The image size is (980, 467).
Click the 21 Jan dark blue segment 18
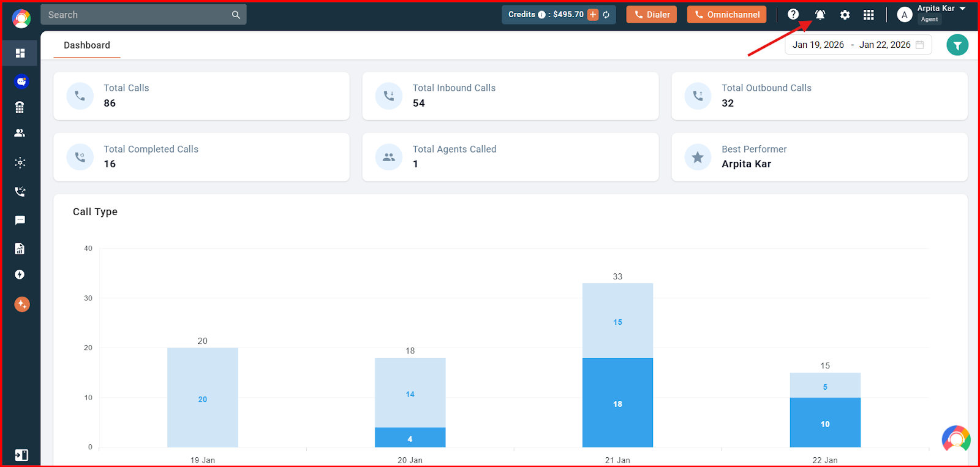pyautogui.click(x=617, y=403)
